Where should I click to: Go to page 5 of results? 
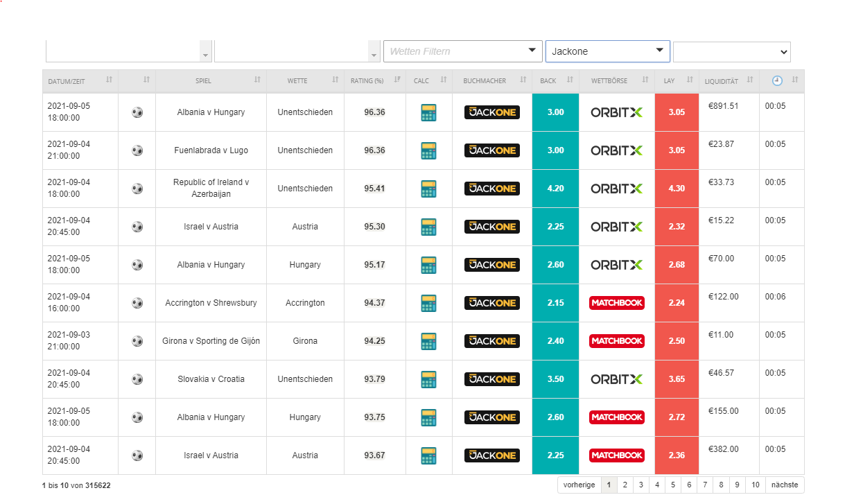coord(672,485)
